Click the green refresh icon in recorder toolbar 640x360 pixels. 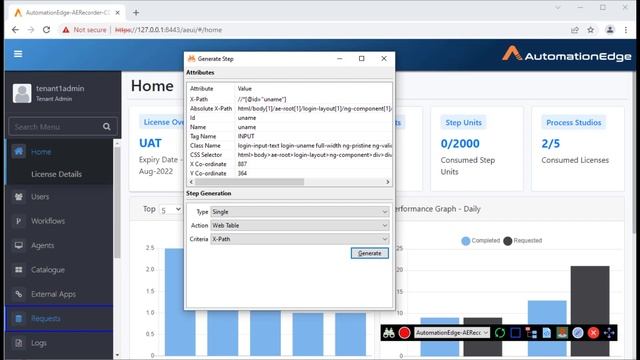click(x=500, y=333)
